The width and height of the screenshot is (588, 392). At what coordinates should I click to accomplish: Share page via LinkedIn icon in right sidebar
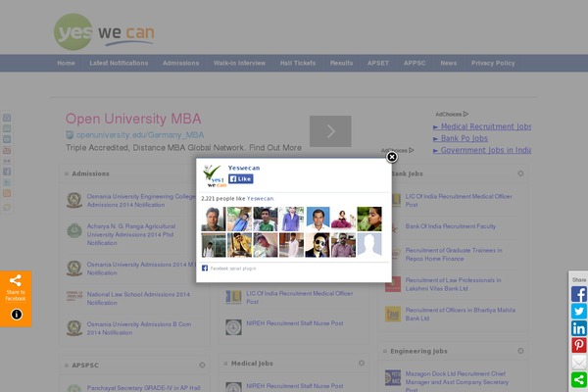[x=579, y=328]
